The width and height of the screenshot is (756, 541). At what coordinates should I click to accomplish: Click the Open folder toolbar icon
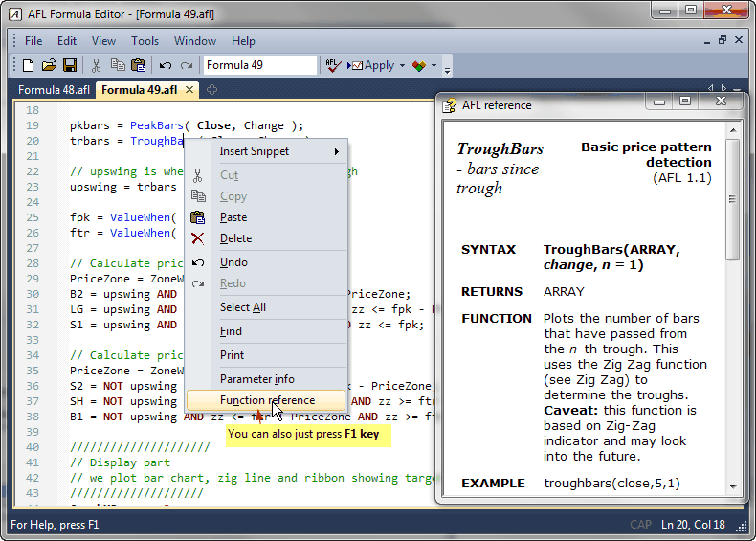(49, 66)
